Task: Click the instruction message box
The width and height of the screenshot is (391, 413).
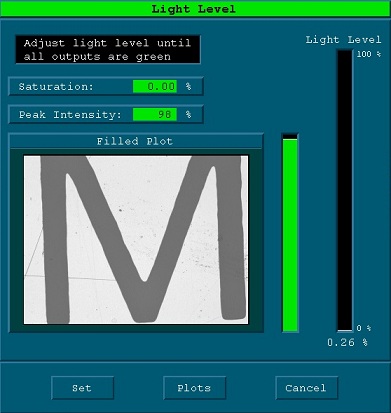Action: (108, 49)
